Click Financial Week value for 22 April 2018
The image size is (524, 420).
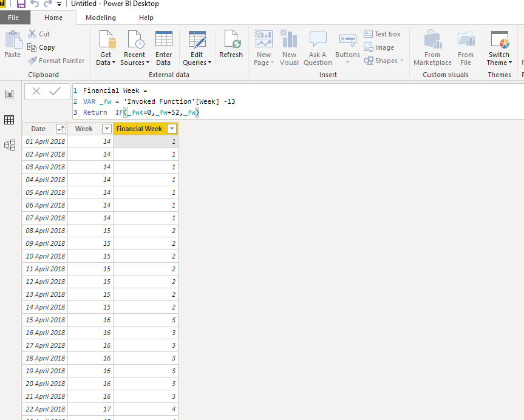click(146, 409)
